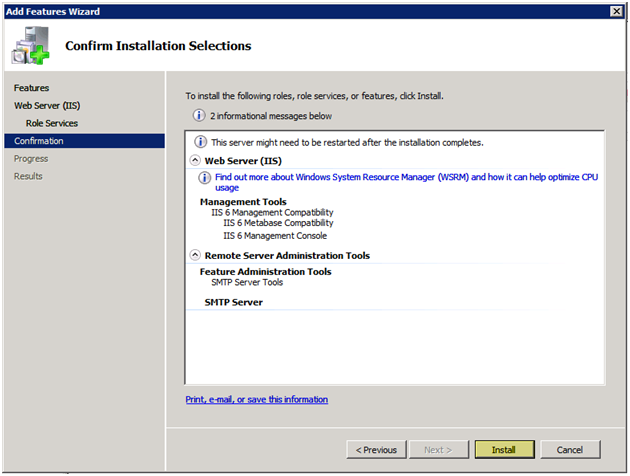The height and width of the screenshot is (476, 630).
Task: Collapse the Web Server (IIS) section
Action: pos(195,160)
